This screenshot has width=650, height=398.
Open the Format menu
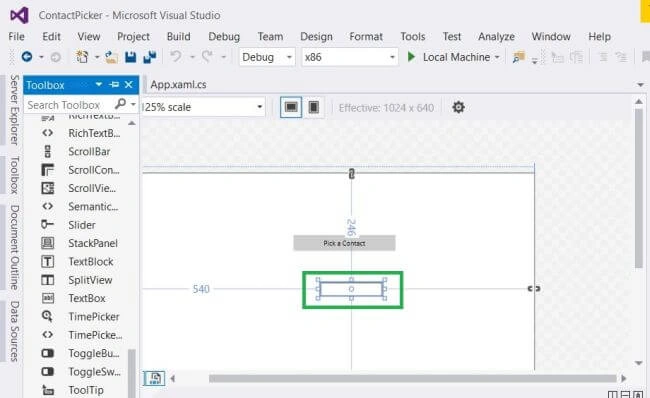point(366,36)
